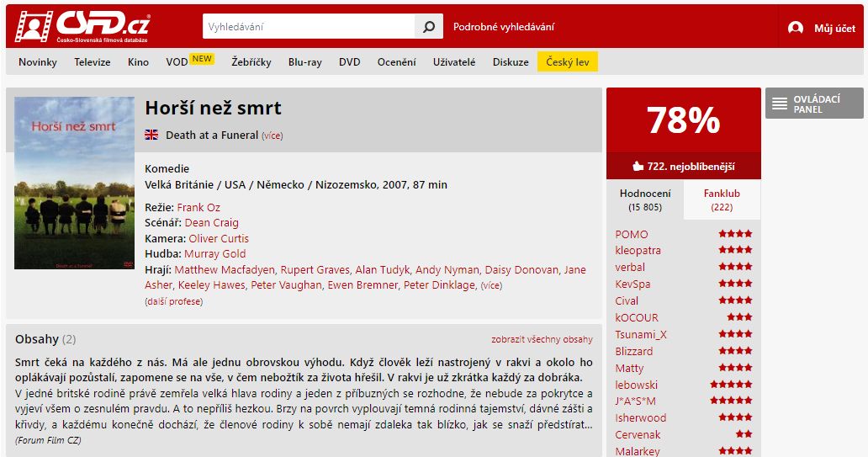Click the search magnifier icon
This screenshot has height=457, width=868.
[428, 27]
